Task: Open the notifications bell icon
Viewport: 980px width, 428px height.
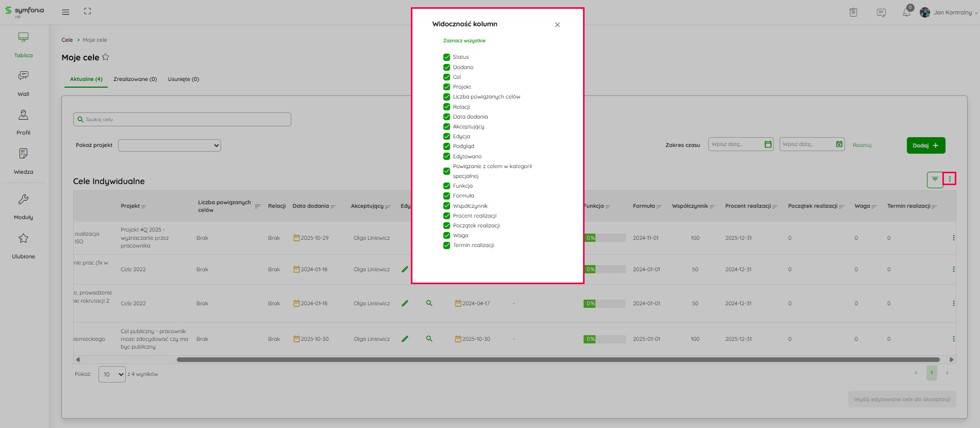Action: pyautogui.click(x=906, y=12)
